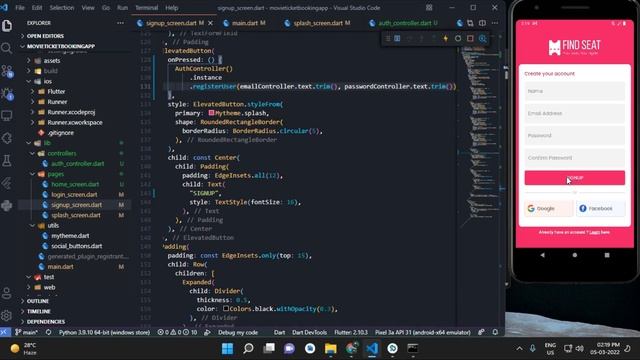Open the Explorer view in activity bar

[7, 26]
